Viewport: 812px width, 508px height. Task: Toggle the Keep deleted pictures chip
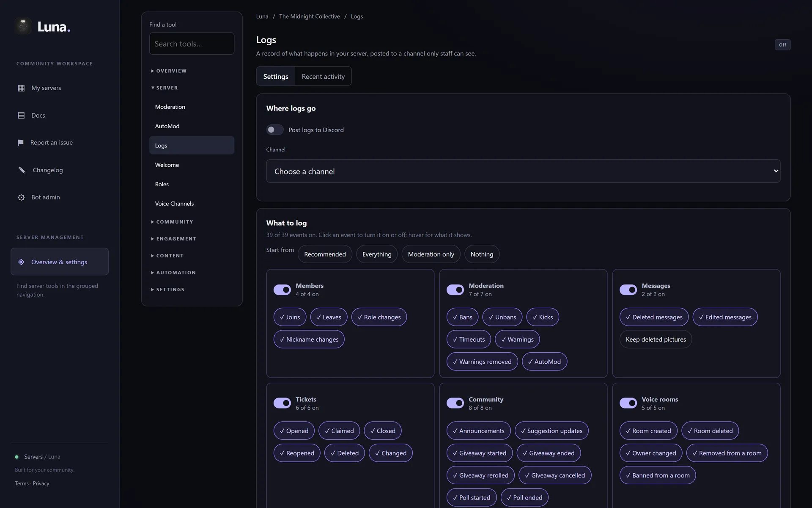point(656,339)
